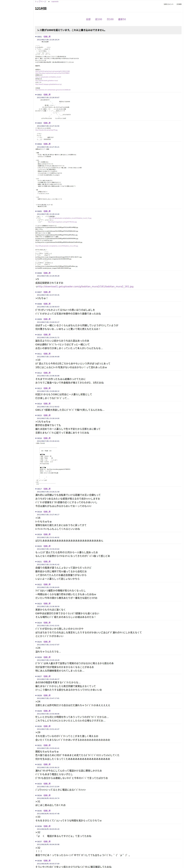Screen dimensions: 186x868
Task: Click the 名無し草 name on post 0036
Action: [47, 826]
